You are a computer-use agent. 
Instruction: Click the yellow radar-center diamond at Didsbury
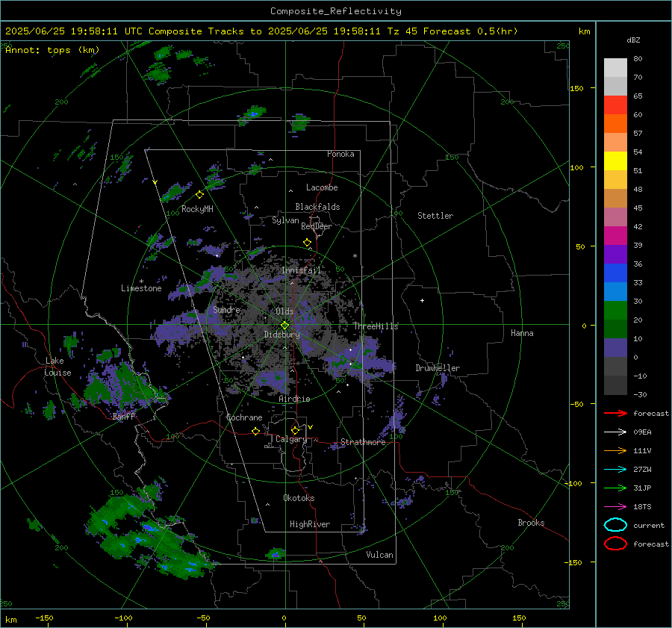click(284, 326)
